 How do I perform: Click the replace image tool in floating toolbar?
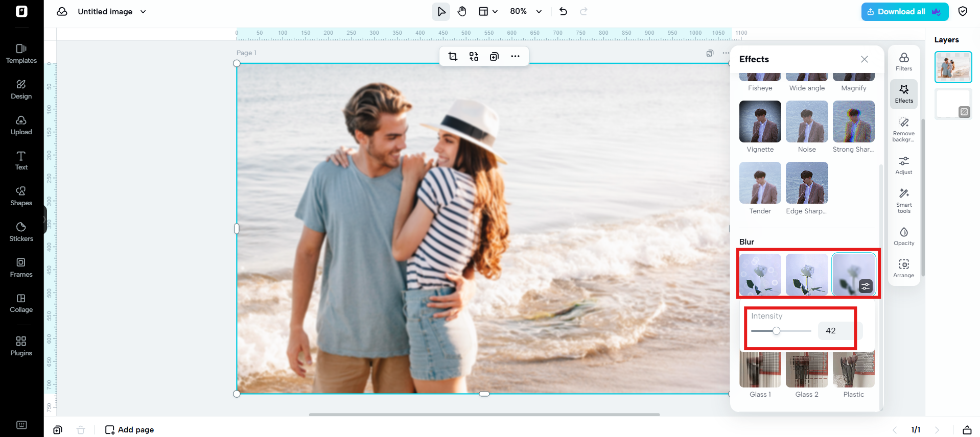pos(474,56)
